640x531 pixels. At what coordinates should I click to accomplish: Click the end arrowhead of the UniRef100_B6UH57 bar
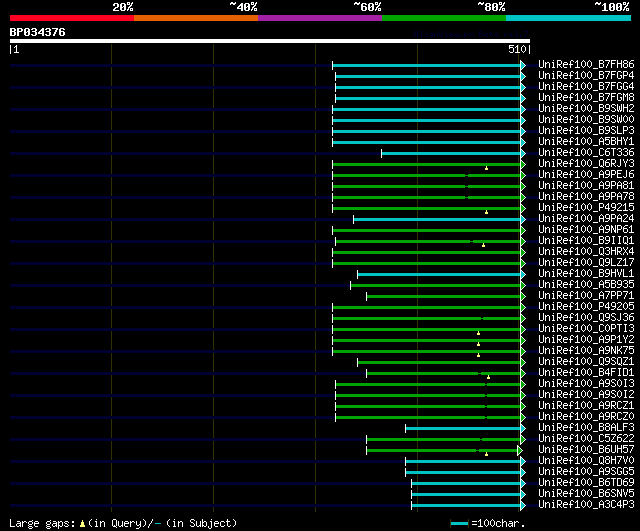click(520, 451)
